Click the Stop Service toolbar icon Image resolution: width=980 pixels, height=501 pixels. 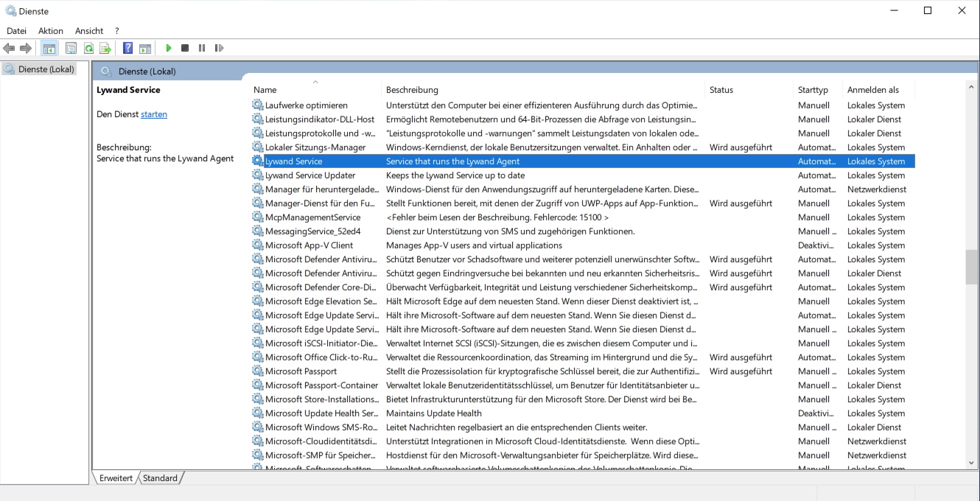(185, 48)
